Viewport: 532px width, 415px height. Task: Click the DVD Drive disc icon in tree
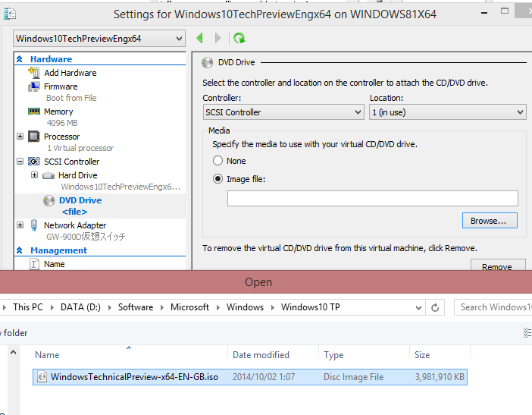(49, 200)
